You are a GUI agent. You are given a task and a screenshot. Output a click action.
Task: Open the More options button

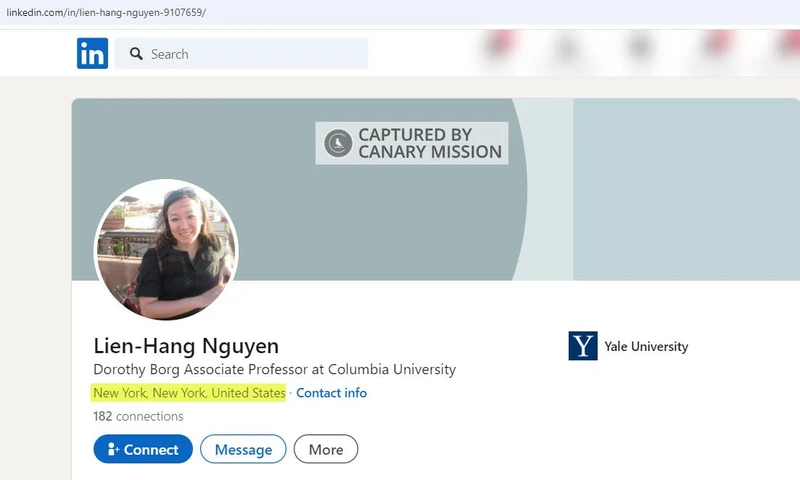pyautogui.click(x=326, y=449)
